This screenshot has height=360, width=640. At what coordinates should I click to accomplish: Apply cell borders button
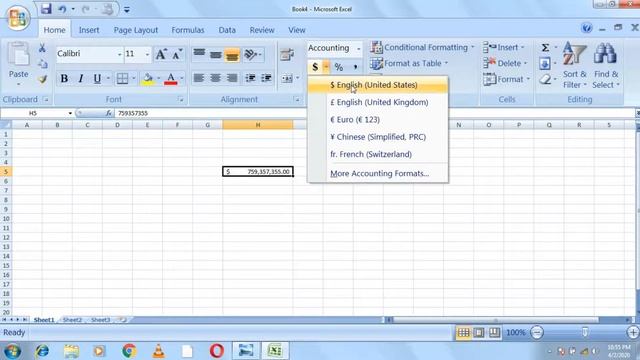122,78
